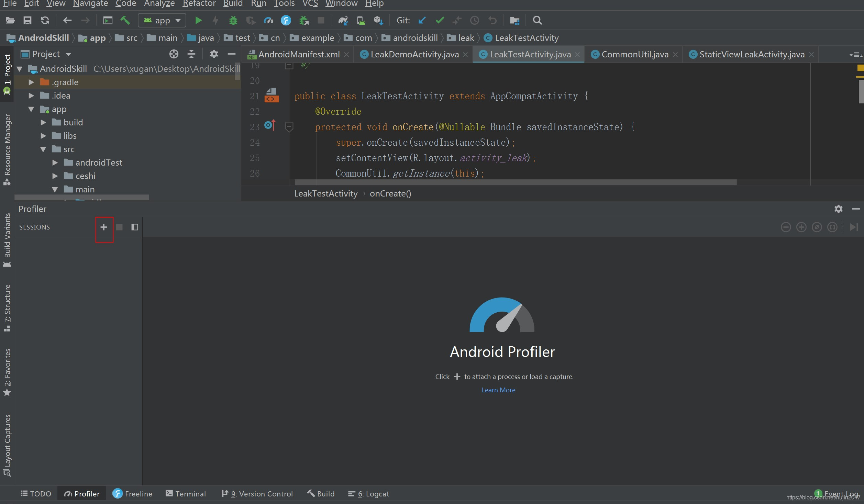The height and width of the screenshot is (504, 864).
Task: Collapse the src folder in tree
Action: tap(43, 149)
